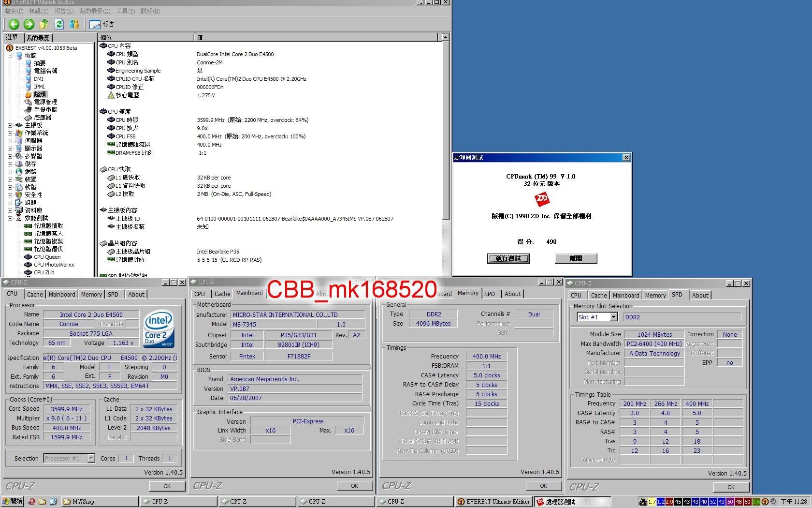Click the Intel Core 2 Duo logo
This screenshot has height=508, width=812.
[x=159, y=329]
